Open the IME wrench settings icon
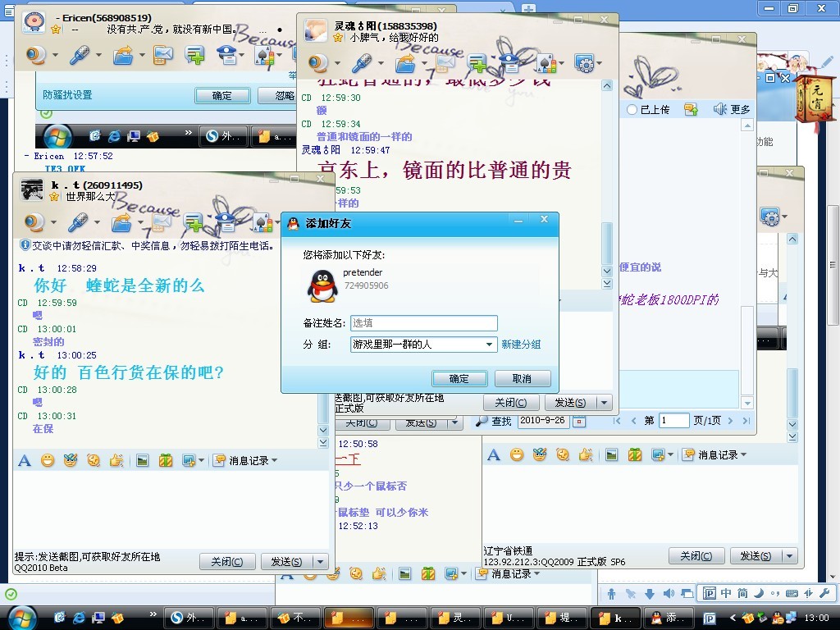Screen dimensions: 840x630 tap(825, 593)
